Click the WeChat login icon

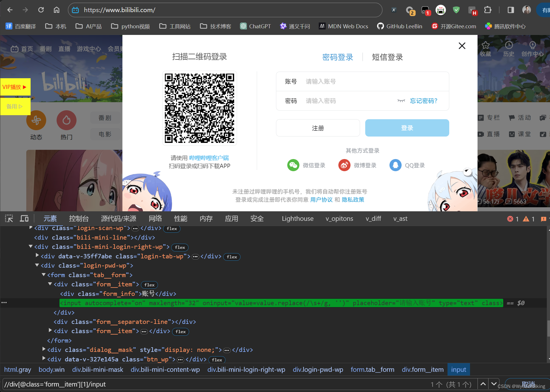pyautogui.click(x=293, y=165)
